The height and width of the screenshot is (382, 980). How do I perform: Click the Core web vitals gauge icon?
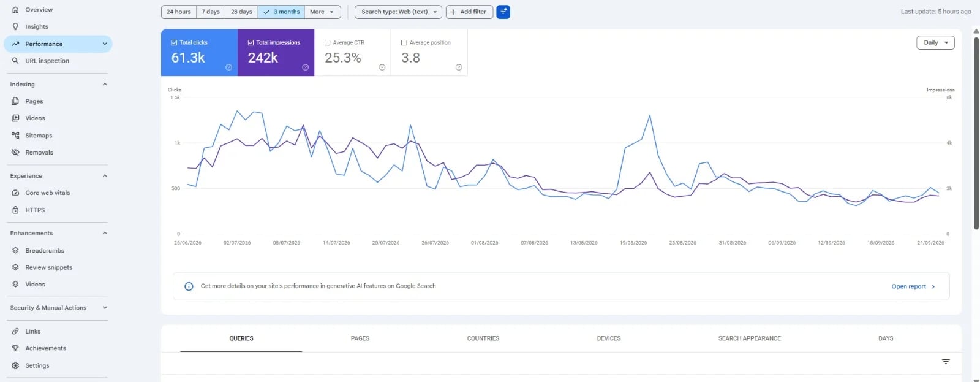[x=15, y=193]
